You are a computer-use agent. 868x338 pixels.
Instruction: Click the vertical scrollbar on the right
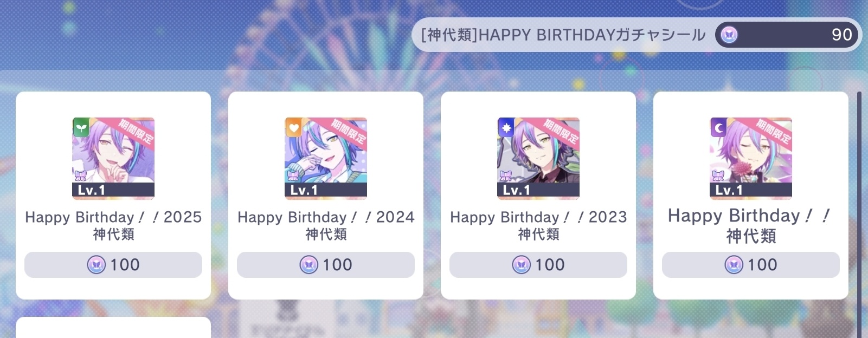click(859, 214)
